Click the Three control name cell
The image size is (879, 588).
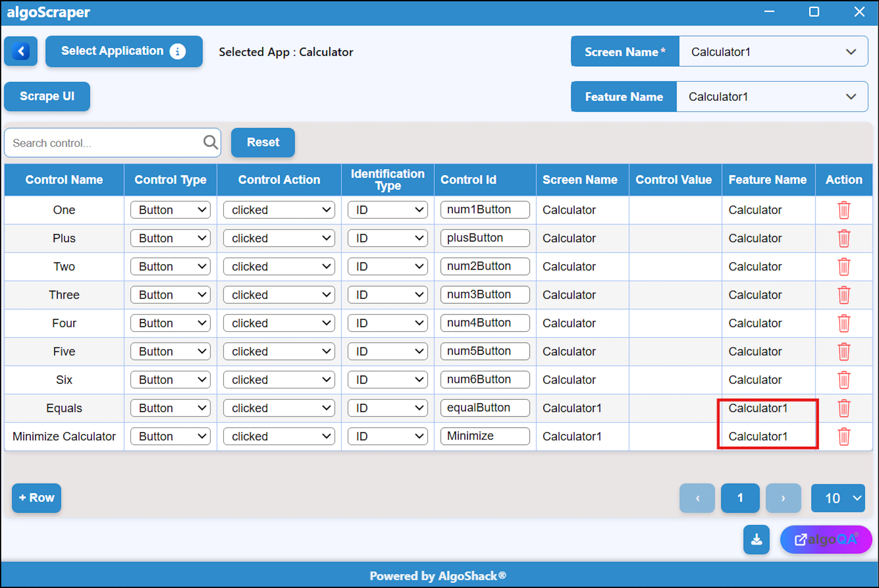point(64,295)
